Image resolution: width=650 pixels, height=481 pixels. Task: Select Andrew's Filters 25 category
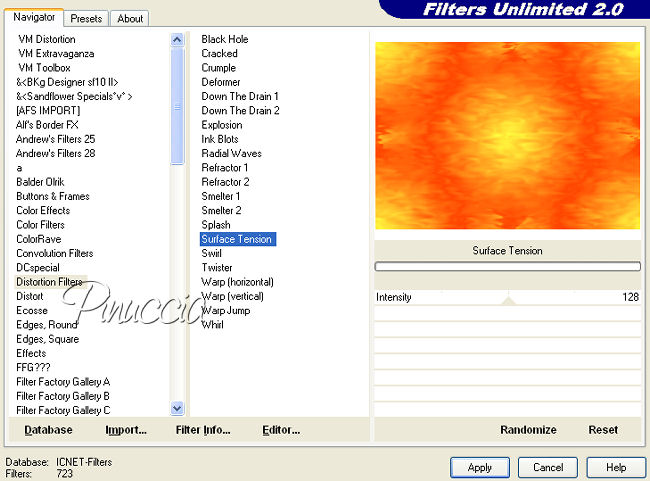point(56,139)
